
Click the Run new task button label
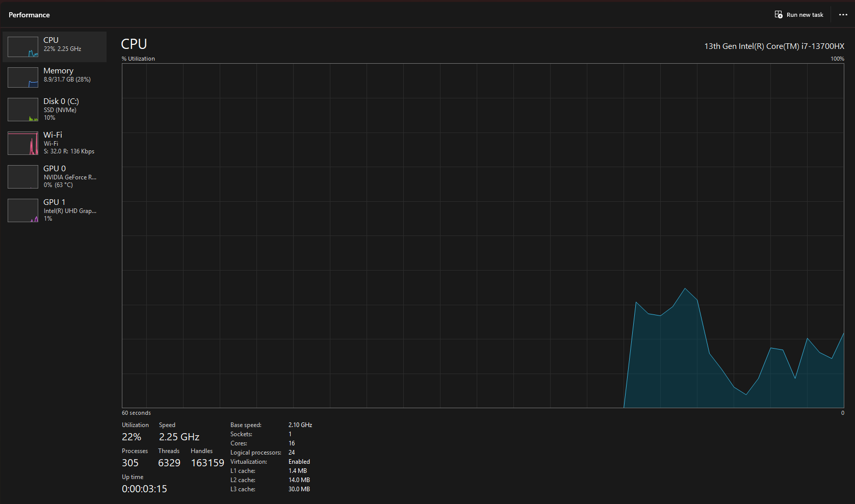[x=805, y=15]
